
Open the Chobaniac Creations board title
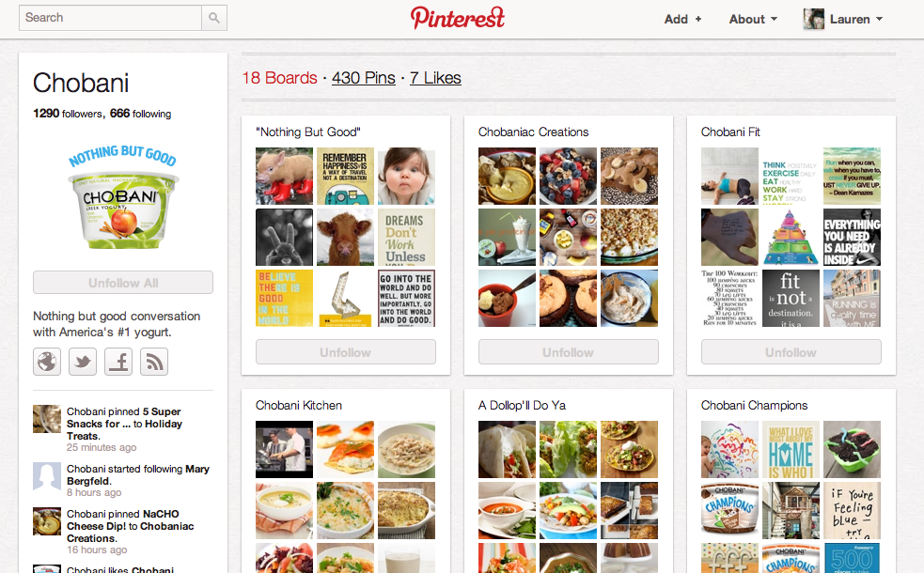point(533,132)
